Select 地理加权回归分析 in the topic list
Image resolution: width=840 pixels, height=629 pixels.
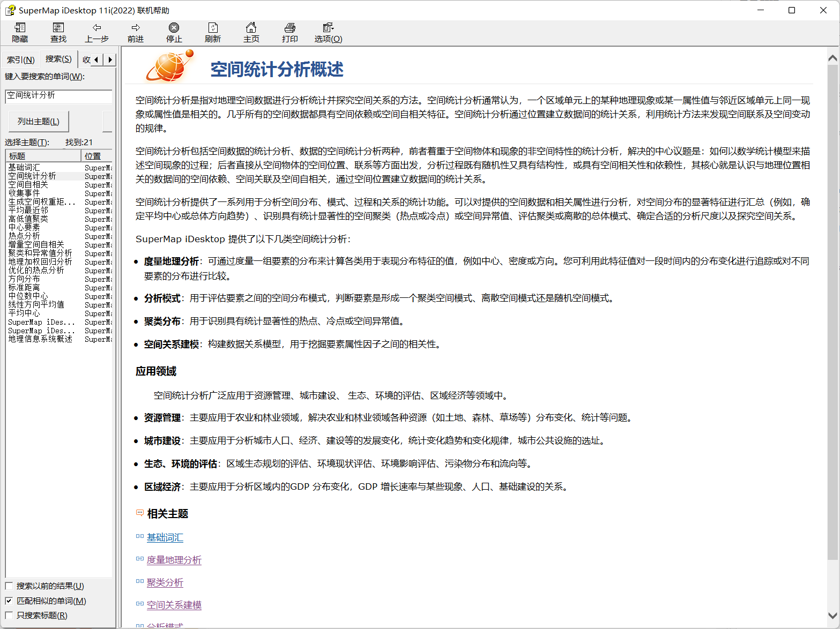(x=40, y=262)
